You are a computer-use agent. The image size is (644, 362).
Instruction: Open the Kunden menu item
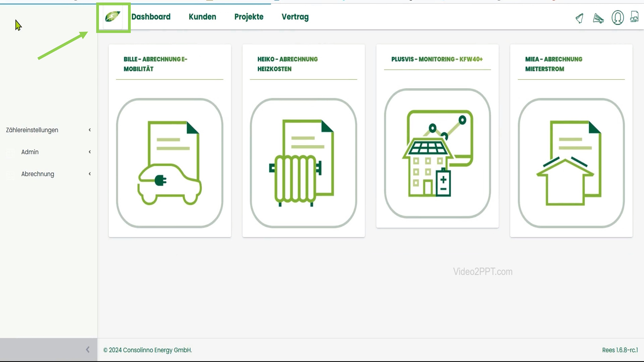[x=202, y=17]
